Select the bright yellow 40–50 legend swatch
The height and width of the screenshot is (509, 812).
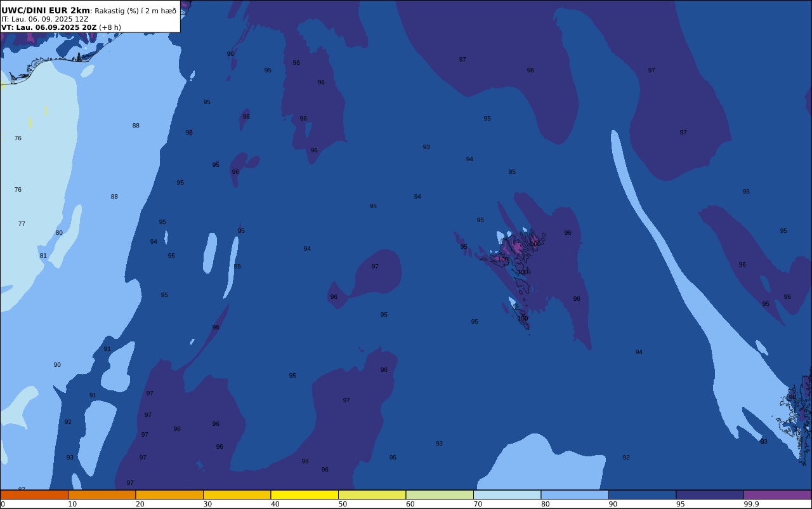pyautogui.click(x=304, y=494)
